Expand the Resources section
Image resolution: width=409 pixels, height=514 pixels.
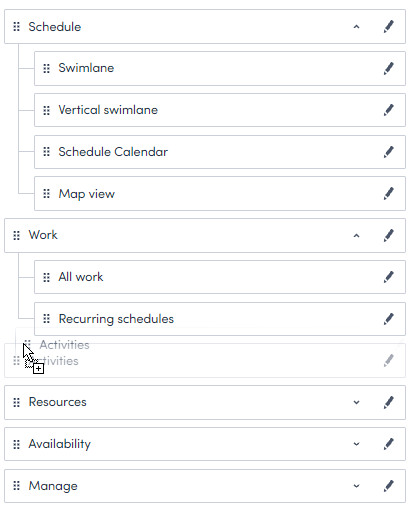[x=356, y=402]
